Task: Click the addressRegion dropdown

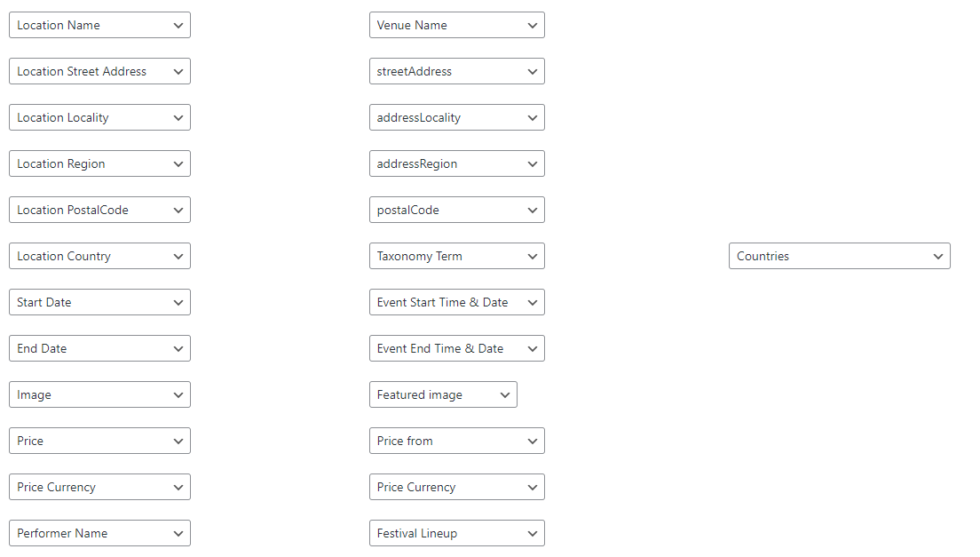Action: pyautogui.click(x=457, y=163)
